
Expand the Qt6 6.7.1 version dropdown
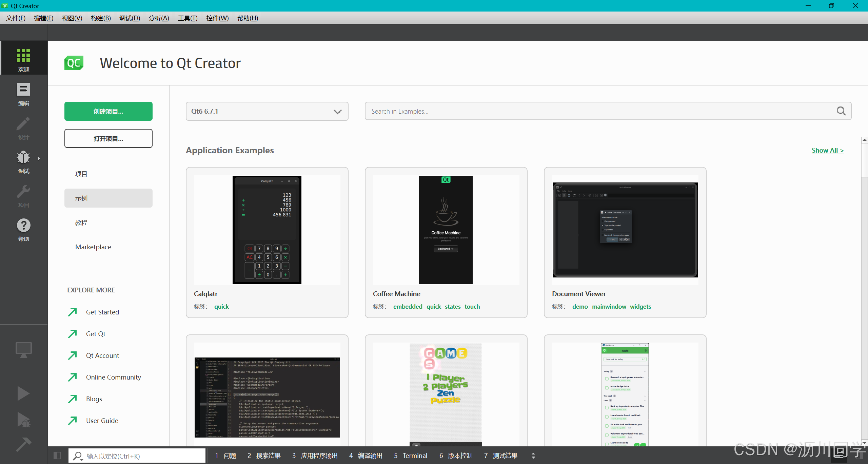tap(267, 111)
